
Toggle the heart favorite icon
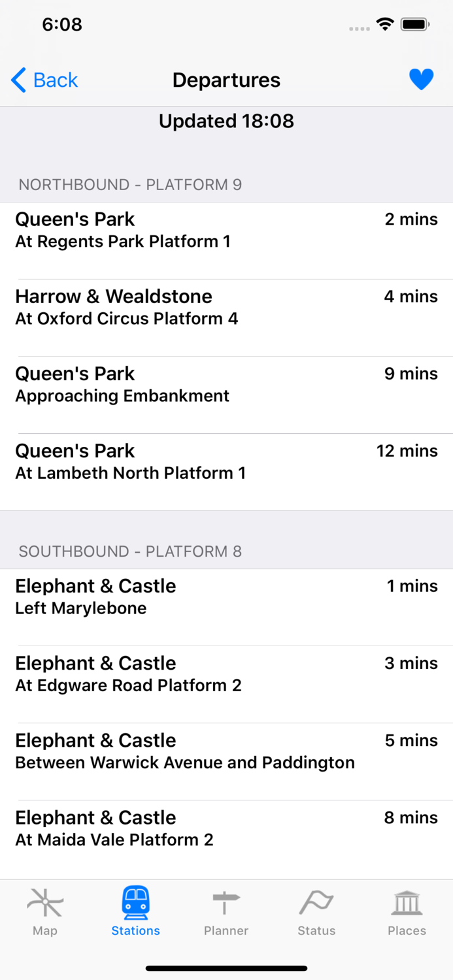(x=422, y=78)
